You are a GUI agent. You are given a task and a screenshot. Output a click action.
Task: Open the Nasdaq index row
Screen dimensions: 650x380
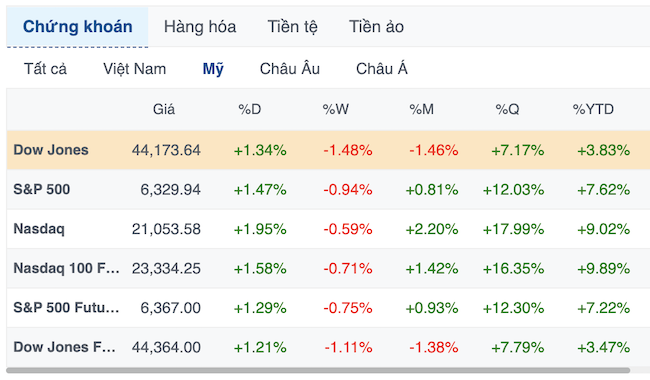point(328,229)
